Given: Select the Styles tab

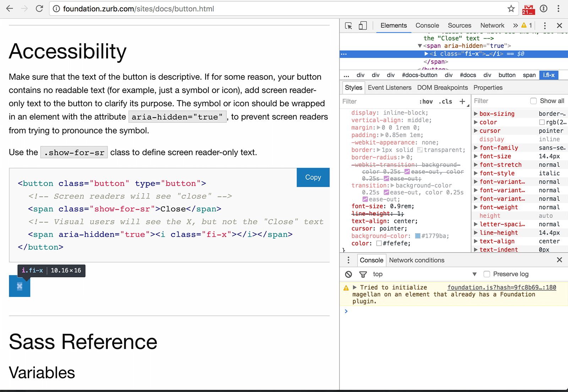Looking at the screenshot, I should tap(354, 88).
